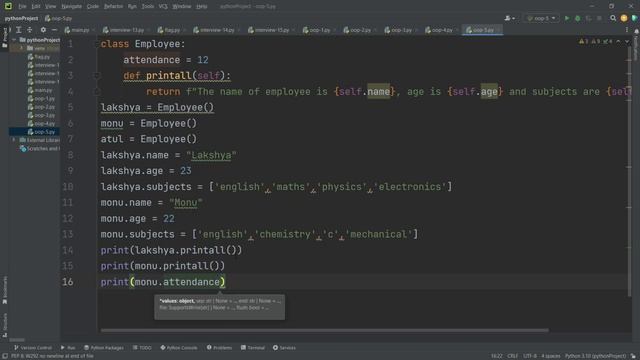Open the Code menu
Viewport: 640px width, 360px height.
click(x=93, y=6)
